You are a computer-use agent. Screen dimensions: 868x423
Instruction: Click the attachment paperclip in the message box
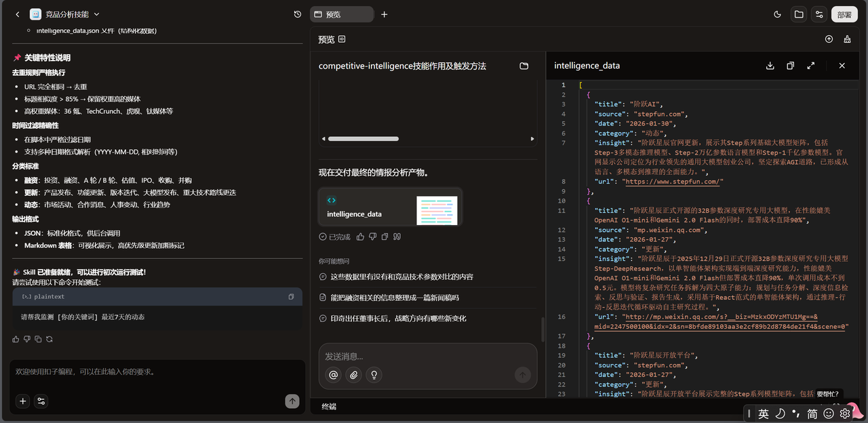(x=353, y=375)
